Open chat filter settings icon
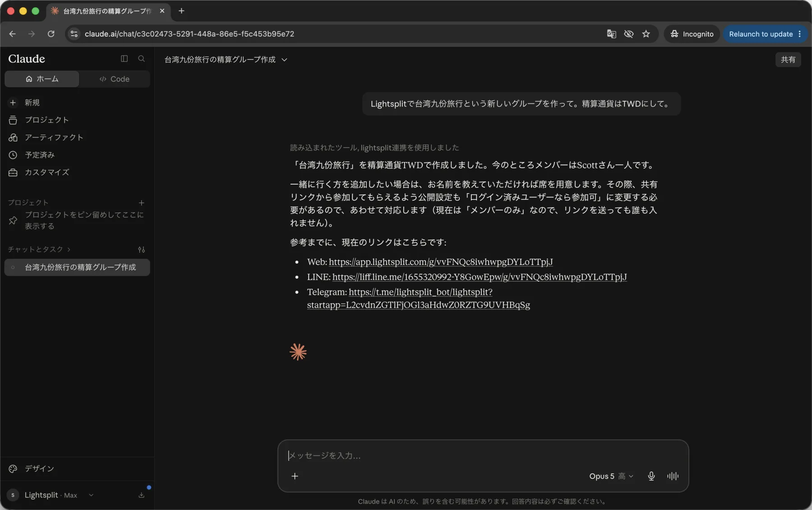 pos(141,250)
